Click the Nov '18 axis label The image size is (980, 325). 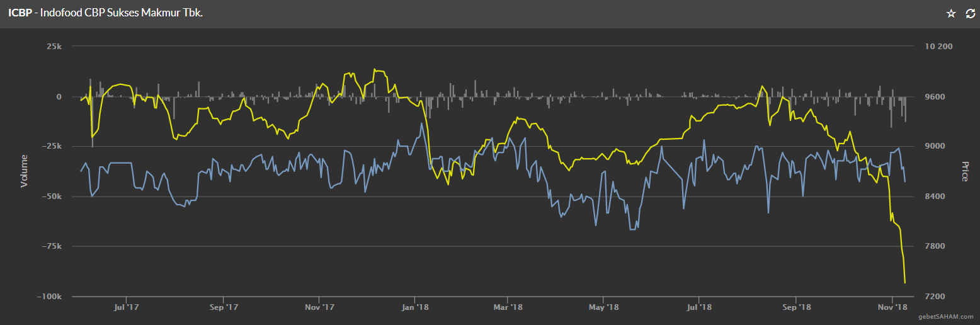pyautogui.click(x=892, y=307)
